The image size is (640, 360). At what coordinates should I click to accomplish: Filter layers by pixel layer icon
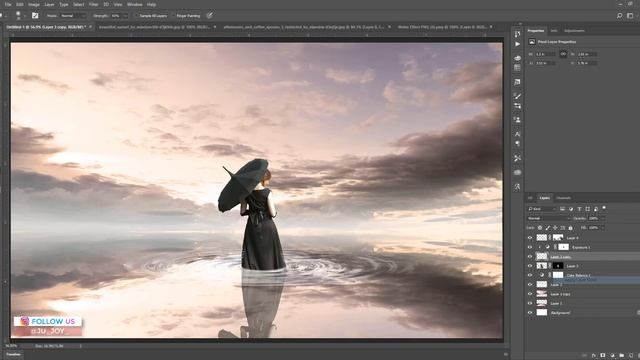562,209
